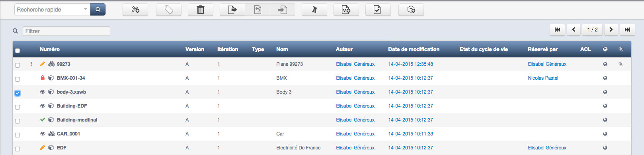644x155 pixels.
Task: Click the check-in document button
Action: pos(283,10)
